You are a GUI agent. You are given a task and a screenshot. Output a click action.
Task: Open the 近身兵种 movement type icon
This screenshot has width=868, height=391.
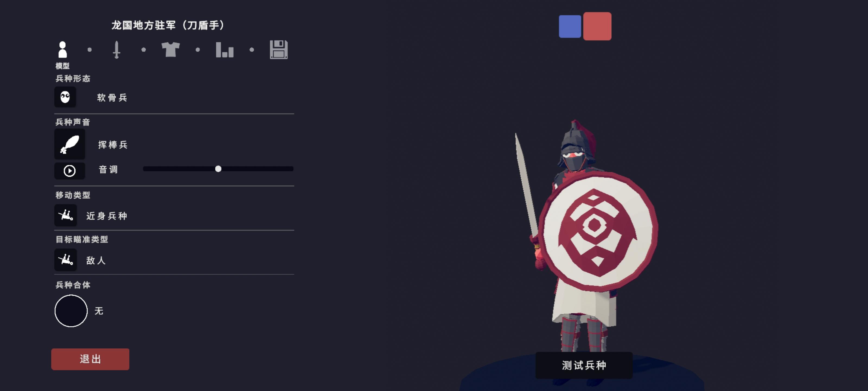(66, 215)
